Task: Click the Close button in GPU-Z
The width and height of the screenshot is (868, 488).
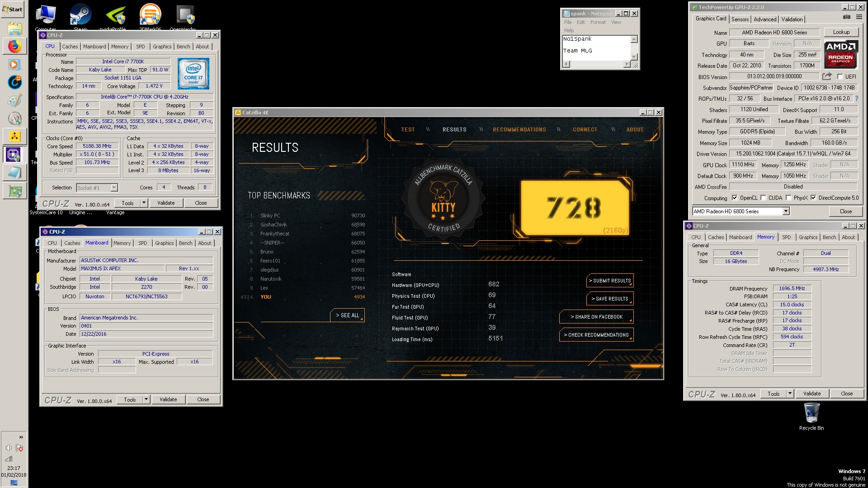Action: [x=845, y=211]
